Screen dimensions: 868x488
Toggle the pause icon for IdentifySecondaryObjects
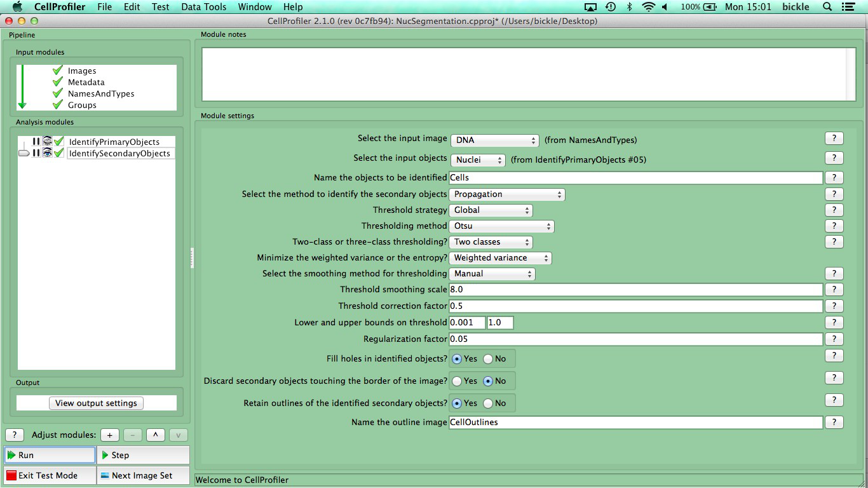pyautogui.click(x=36, y=153)
